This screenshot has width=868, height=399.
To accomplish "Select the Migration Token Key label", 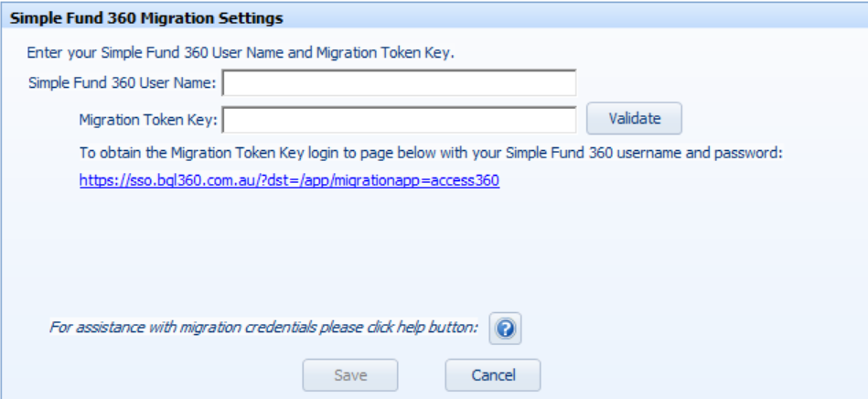I will [x=148, y=120].
